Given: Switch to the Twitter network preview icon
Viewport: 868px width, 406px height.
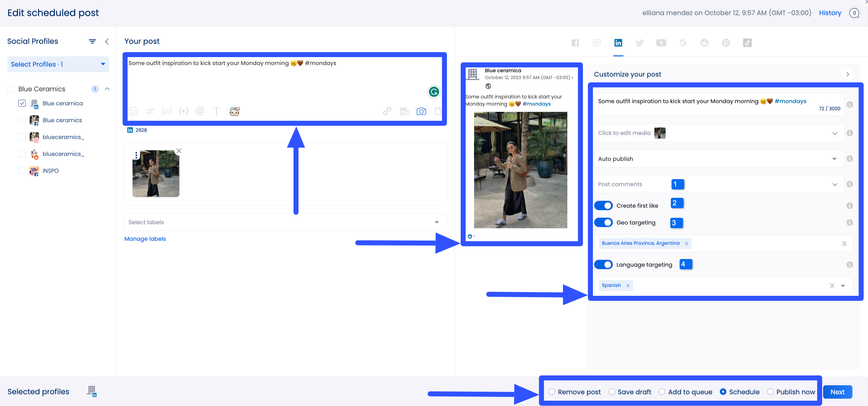Looking at the screenshot, I should tap(640, 43).
